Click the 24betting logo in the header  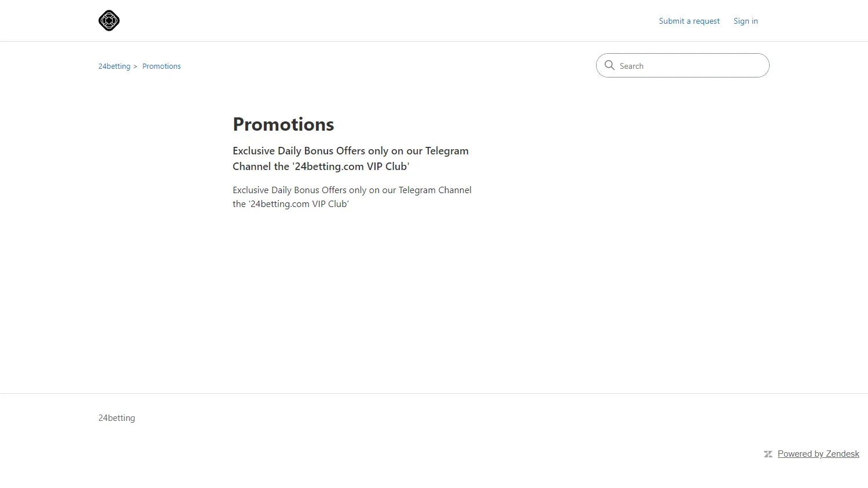tap(109, 21)
